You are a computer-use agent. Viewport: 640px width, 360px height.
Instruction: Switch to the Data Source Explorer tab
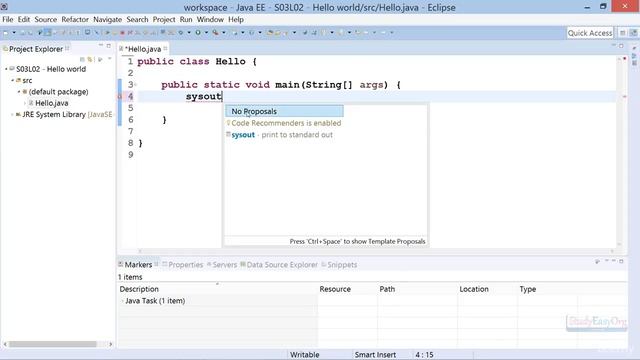[279, 264]
